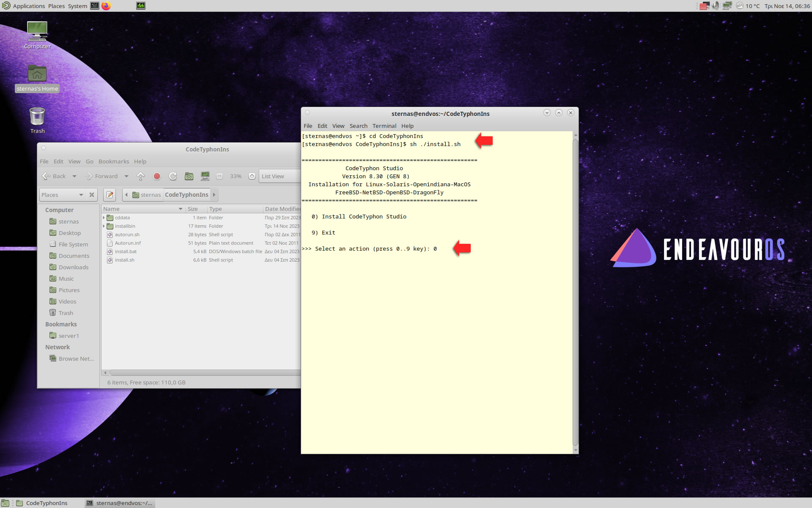Expand the cddata folder tree arrow
The height and width of the screenshot is (508, 812).
click(x=104, y=218)
